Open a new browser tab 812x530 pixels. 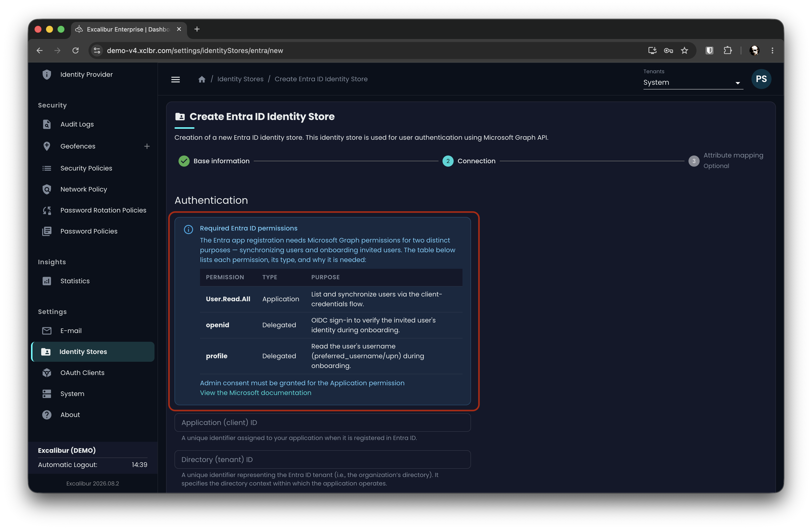[197, 29]
